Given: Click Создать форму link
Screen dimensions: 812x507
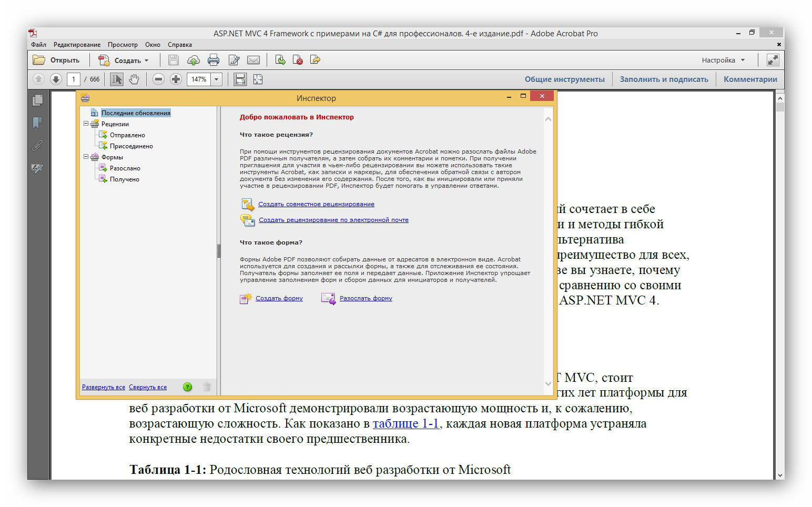Looking at the screenshot, I should tap(279, 298).
